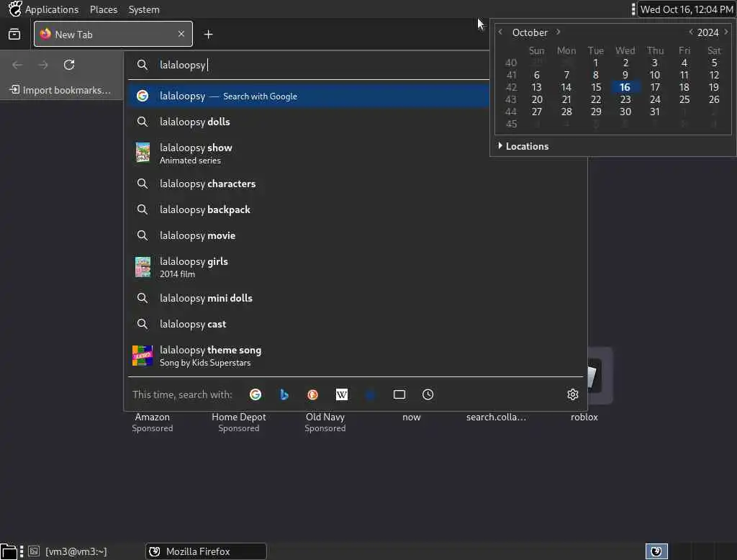Open the Amazon sponsored shortcut
The height and width of the screenshot is (560, 737).
point(153,422)
